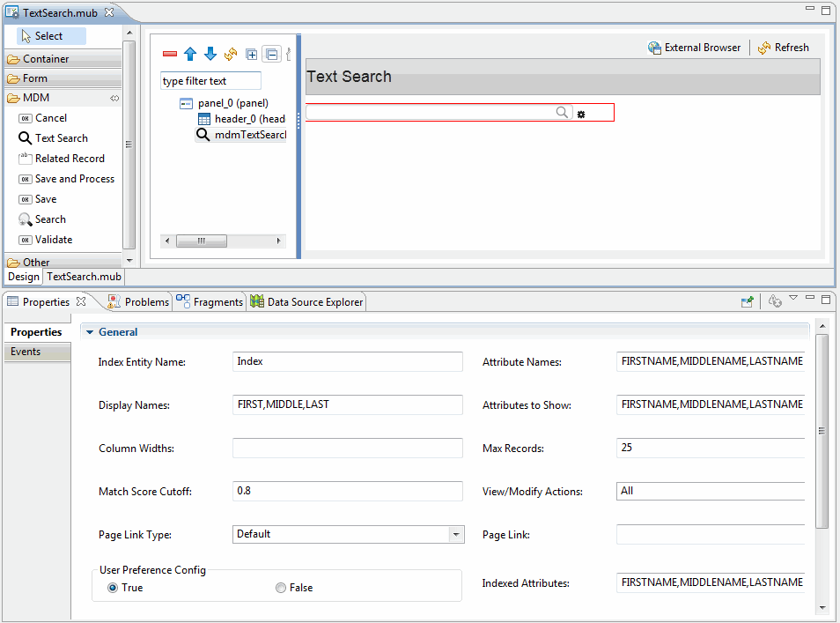840x623 pixels.
Task: Pick the Save palette item
Action: (x=38, y=199)
